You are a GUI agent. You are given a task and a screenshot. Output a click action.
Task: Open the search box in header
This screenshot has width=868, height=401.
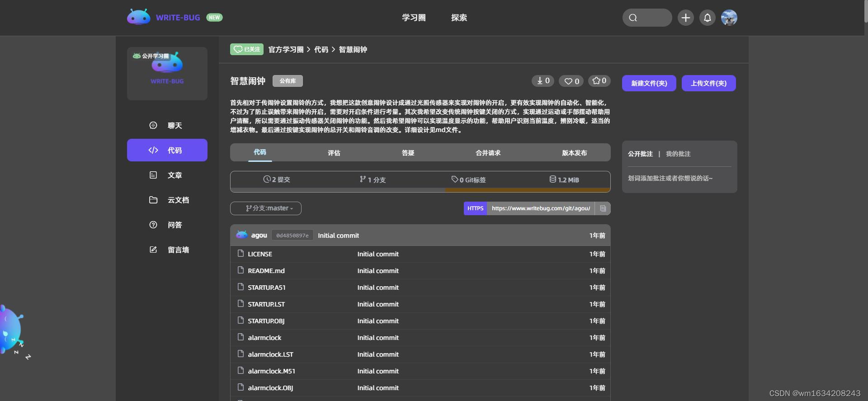coord(647,18)
